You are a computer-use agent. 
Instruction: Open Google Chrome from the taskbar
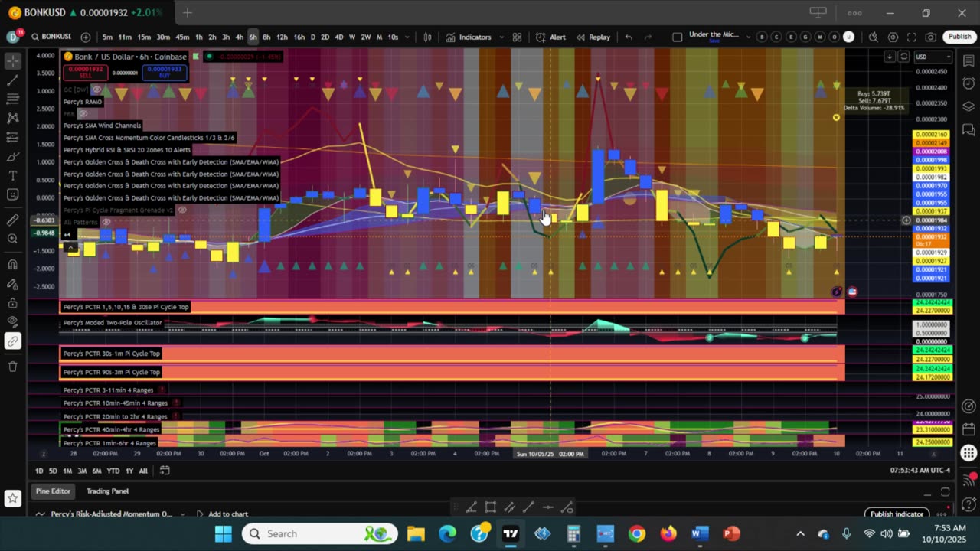pos(637,533)
